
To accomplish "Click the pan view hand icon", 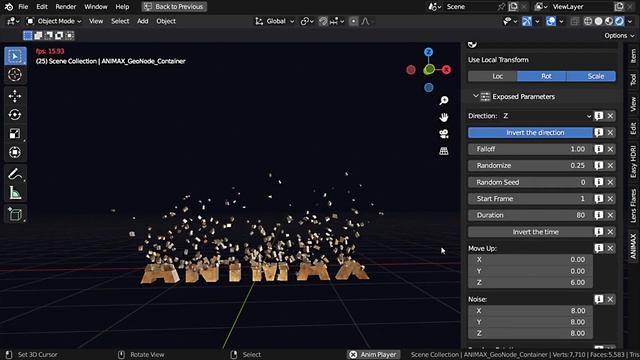I will [444, 118].
